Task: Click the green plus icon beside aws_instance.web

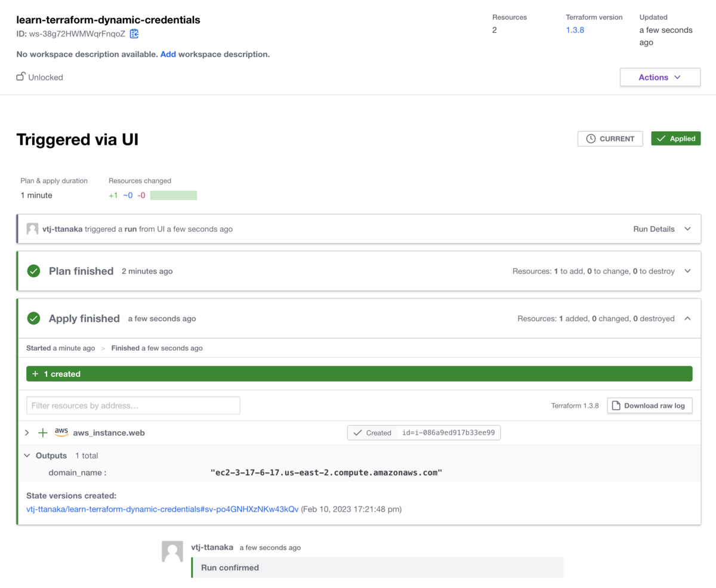Action: pyautogui.click(x=43, y=433)
